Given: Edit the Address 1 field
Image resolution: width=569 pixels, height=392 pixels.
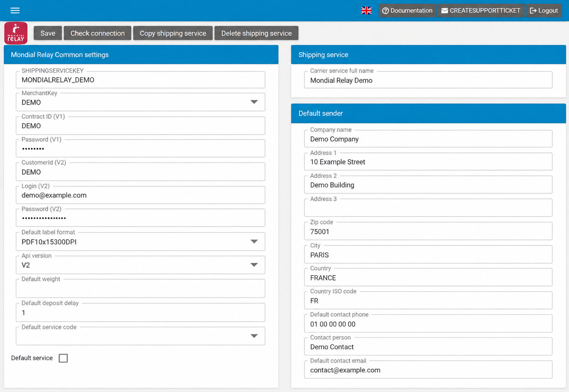Looking at the screenshot, I should pyautogui.click(x=428, y=162).
